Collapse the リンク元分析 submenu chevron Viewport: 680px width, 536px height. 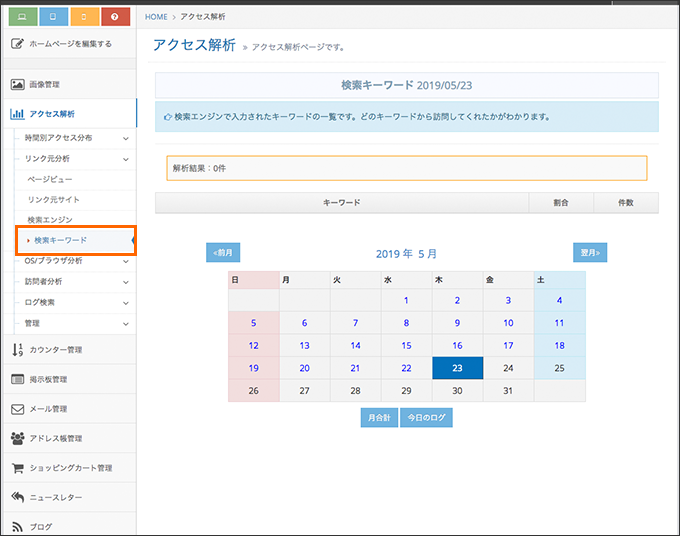tap(126, 159)
